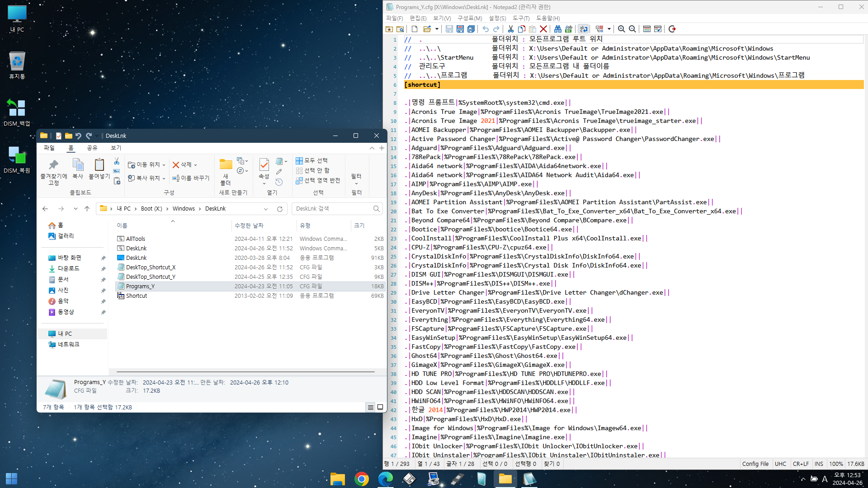Click the DeskLnk 검색 search field
This screenshot has height=488, width=868.
pos(337,208)
